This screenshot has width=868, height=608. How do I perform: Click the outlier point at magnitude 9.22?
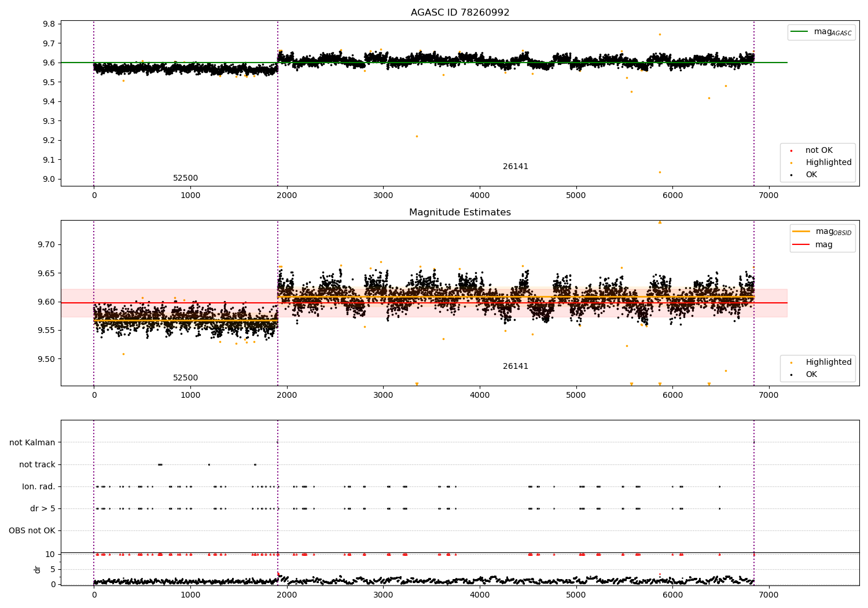417,136
